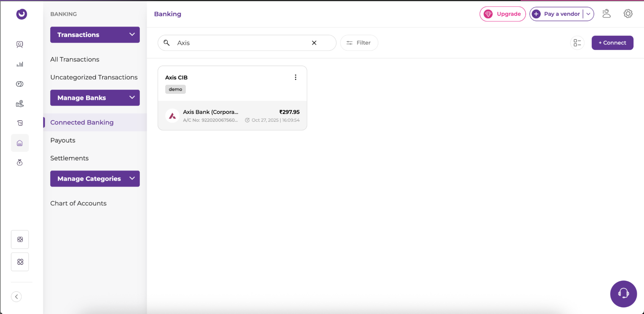Open the integrations icon box below the apps grid
The height and width of the screenshot is (314, 644).
(x=20, y=262)
